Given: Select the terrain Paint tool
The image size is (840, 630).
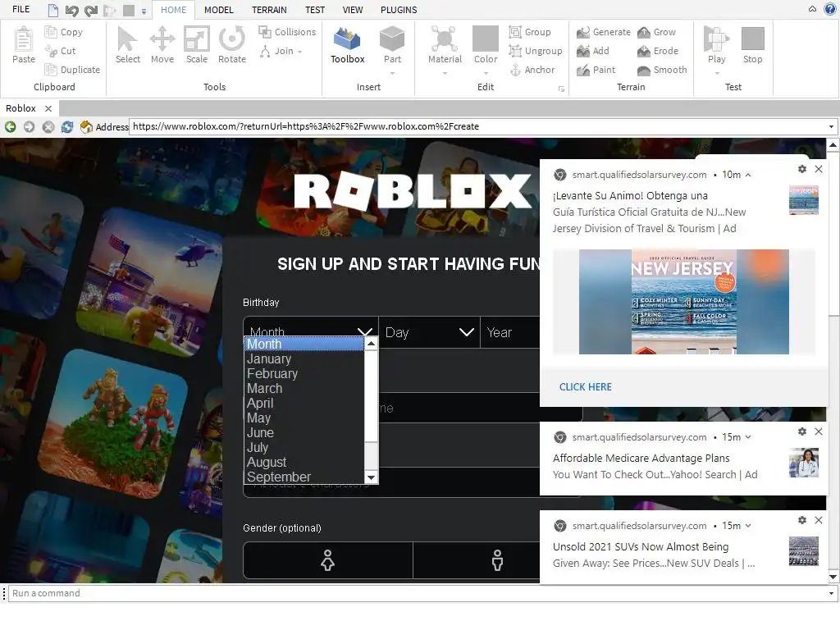Looking at the screenshot, I should 596,70.
